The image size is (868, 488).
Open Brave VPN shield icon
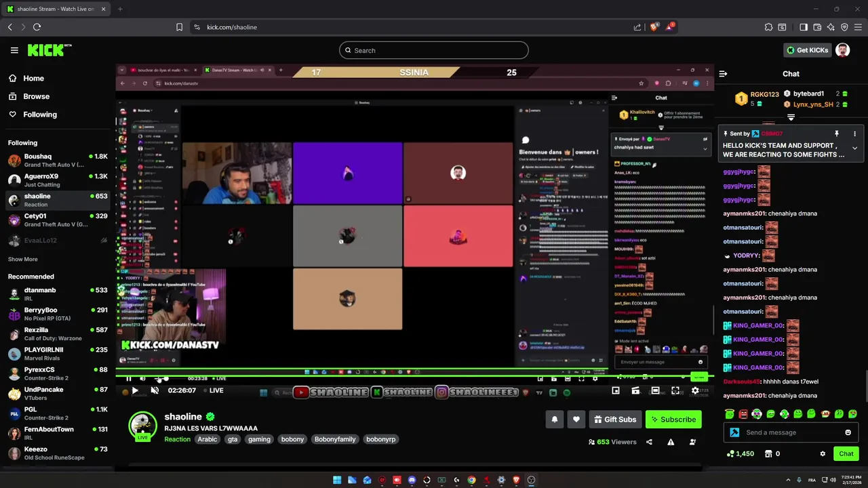pyautogui.click(x=844, y=27)
